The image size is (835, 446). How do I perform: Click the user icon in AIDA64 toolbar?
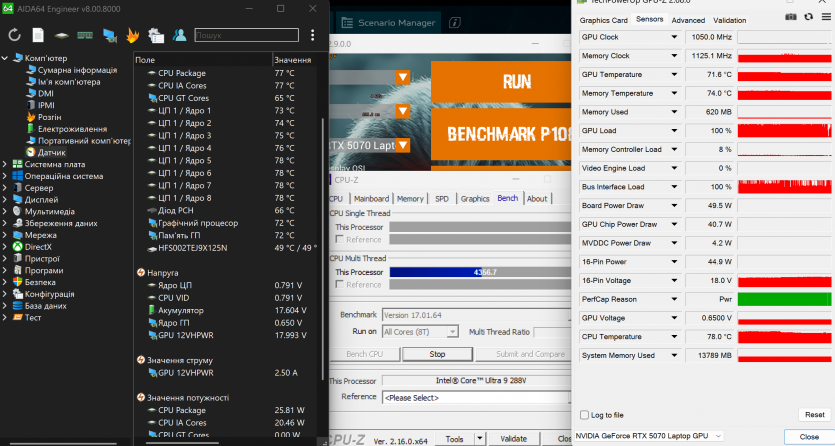pyautogui.click(x=180, y=35)
